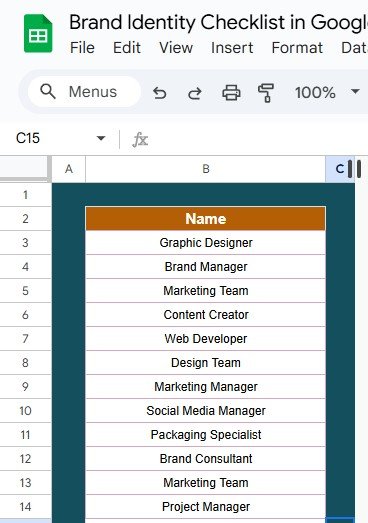Screen dimensions: 368x523
Task: Select column A header
Action: pos(69,169)
